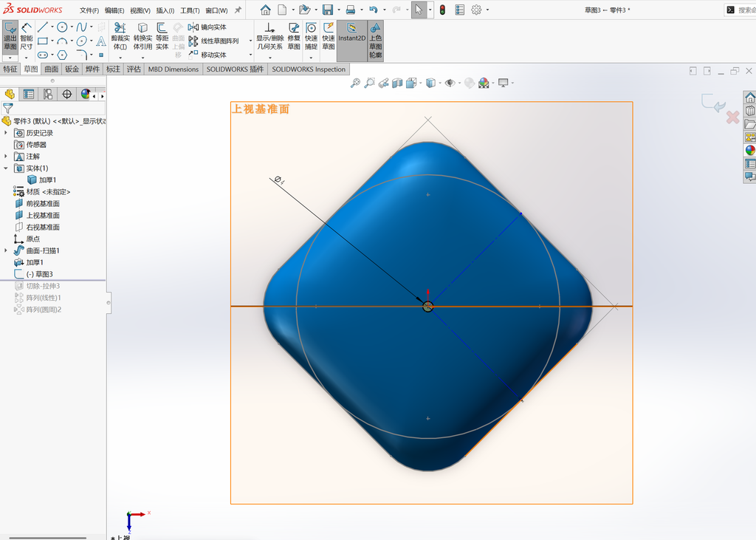Switch to the MBD Dimensions tab
This screenshot has width=756, height=540.
coord(173,69)
